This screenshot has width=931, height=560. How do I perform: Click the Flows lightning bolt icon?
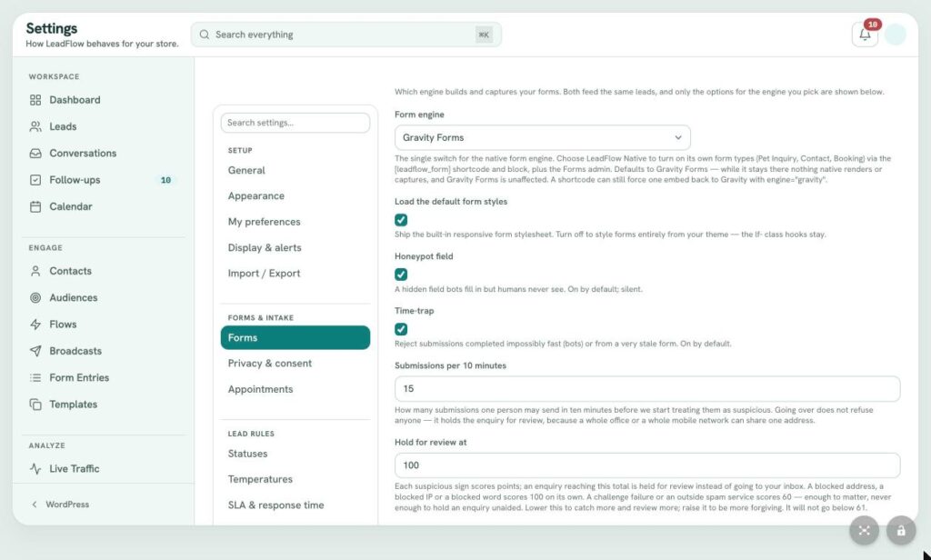pos(35,325)
